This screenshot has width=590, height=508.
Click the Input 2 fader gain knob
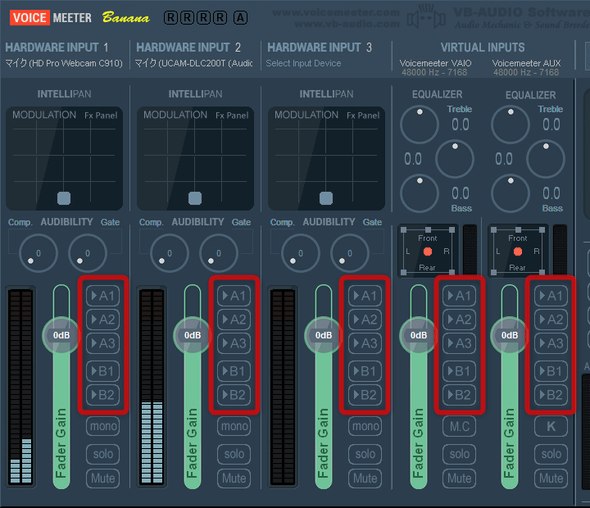pyautogui.click(x=192, y=335)
